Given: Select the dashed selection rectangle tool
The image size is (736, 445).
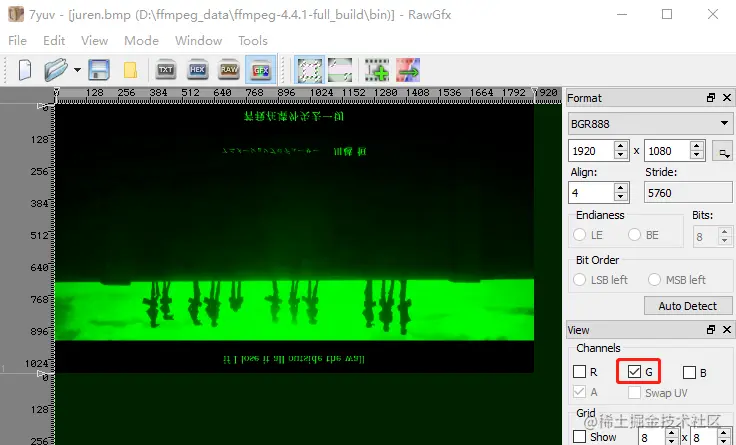Looking at the screenshot, I should click(310, 70).
